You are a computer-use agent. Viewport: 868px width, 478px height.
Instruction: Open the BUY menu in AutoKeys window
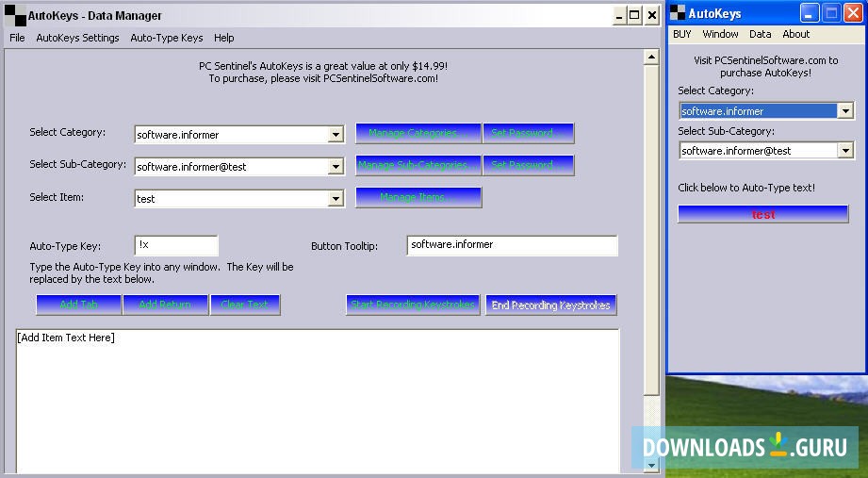(x=682, y=34)
